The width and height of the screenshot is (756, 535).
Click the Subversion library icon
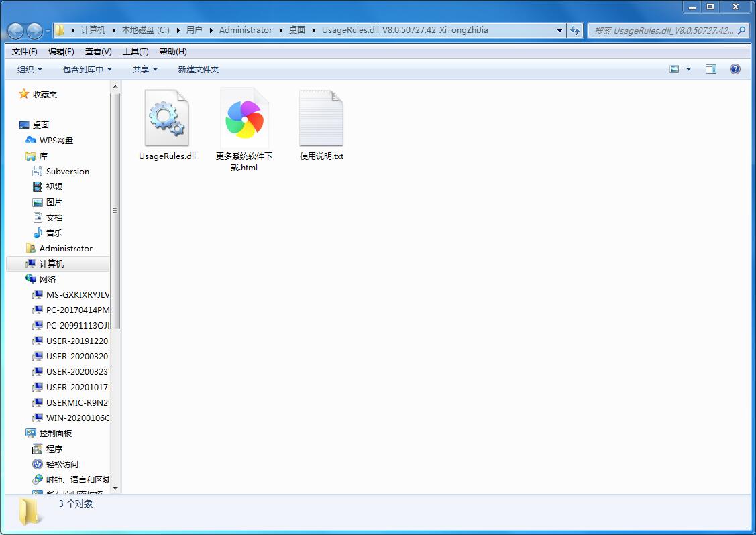tap(37, 171)
